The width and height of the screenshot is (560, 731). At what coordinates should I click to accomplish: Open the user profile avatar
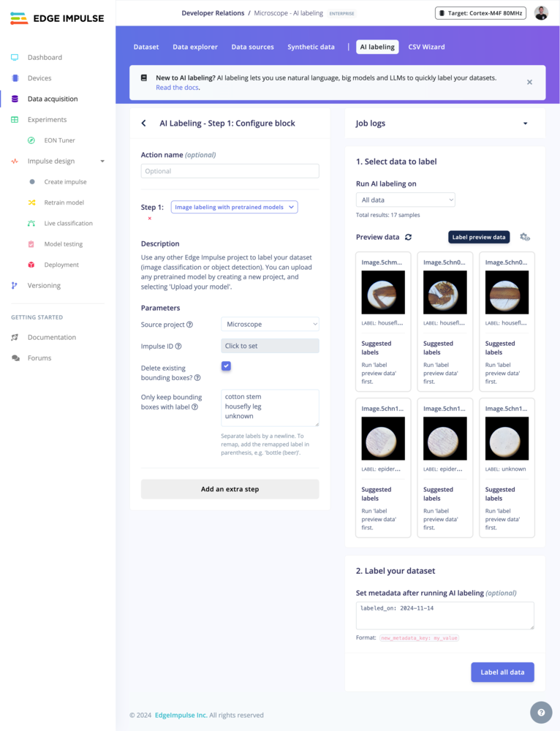[541, 13]
